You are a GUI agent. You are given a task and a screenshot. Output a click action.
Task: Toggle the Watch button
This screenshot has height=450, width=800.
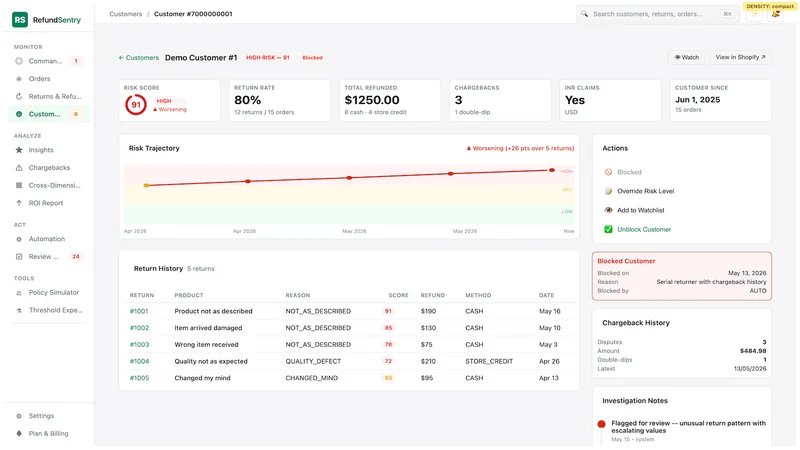point(687,58)
